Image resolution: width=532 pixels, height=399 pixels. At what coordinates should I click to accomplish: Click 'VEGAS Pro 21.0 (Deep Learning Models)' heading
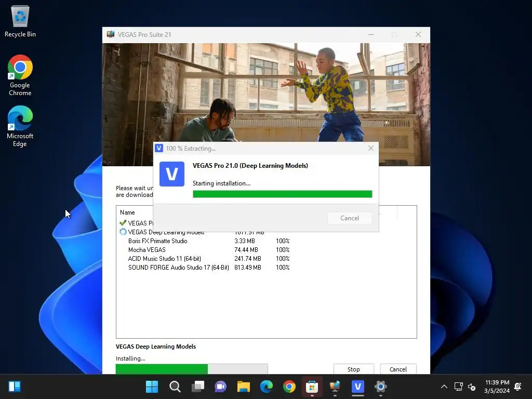pos(250,166)
